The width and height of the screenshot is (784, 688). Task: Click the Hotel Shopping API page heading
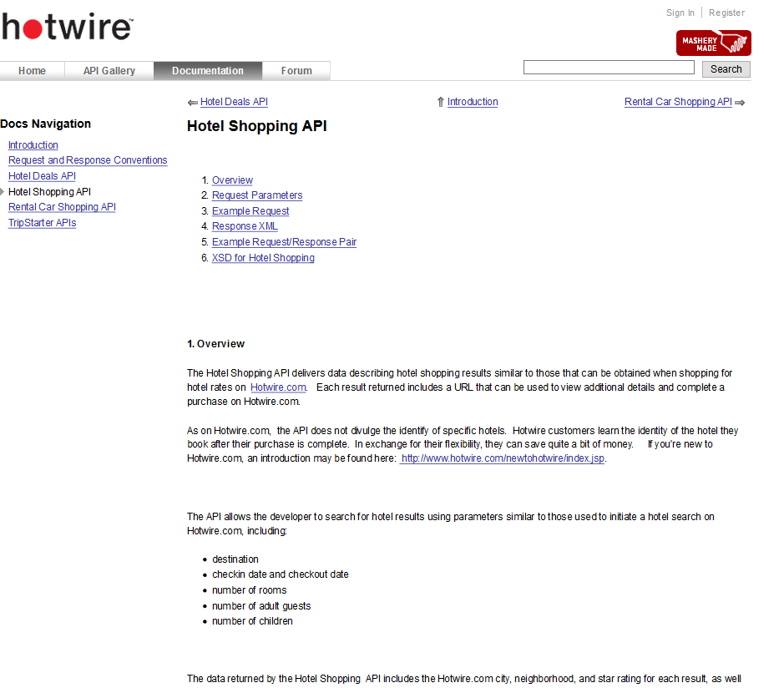[x=257, y=126]
